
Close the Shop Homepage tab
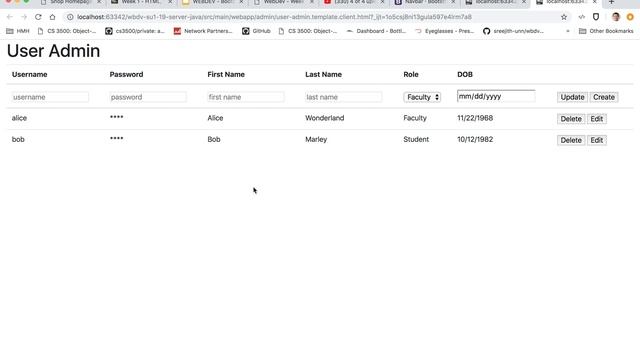(x=99, y=2)
